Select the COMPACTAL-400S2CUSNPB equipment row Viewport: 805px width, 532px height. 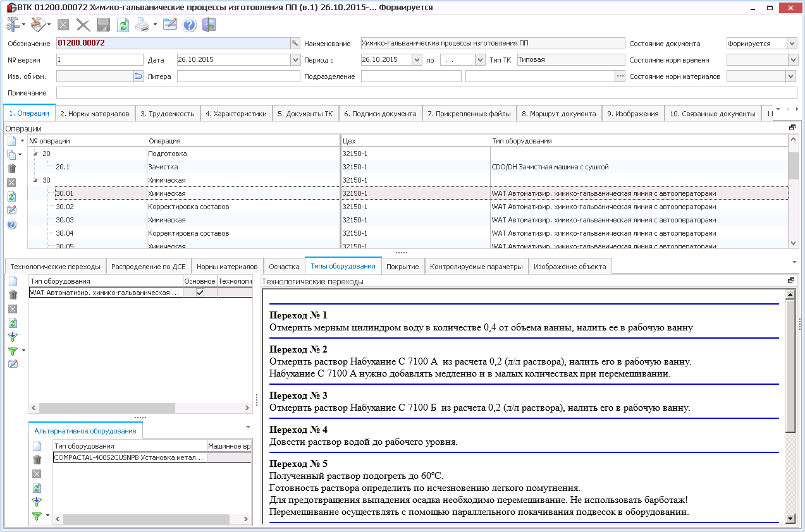(x=152, y=457)
